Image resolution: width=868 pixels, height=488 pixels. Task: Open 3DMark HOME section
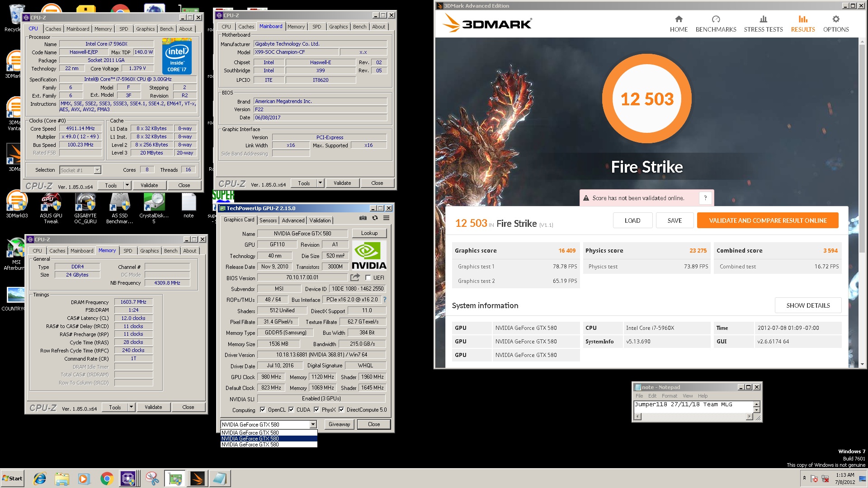(x=679, y=24)
